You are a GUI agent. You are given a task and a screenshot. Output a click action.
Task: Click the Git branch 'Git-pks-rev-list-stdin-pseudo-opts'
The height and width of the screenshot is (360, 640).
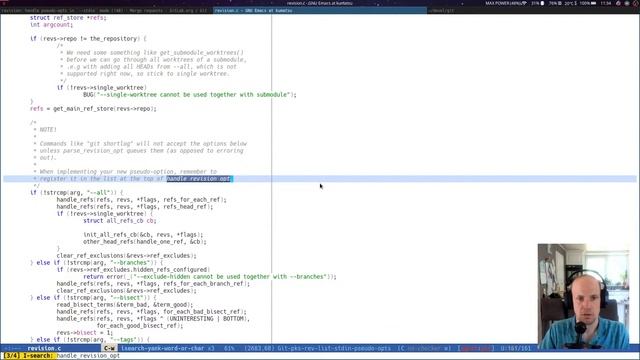[334, 348]
